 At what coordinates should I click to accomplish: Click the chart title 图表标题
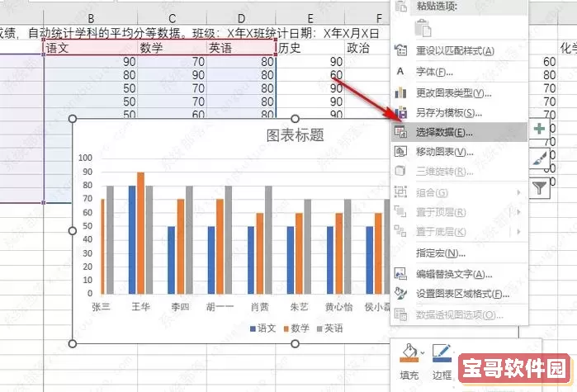coord(296,135)
